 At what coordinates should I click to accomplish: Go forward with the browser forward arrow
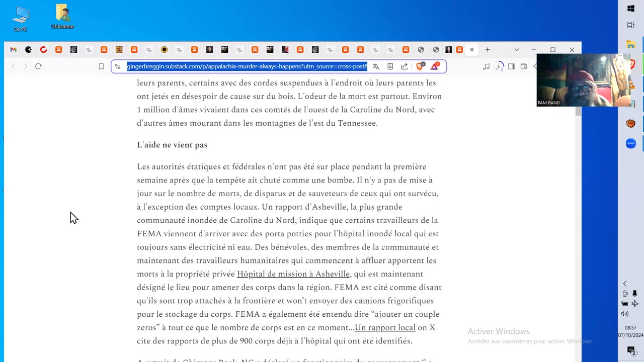click(x=26, y=66)
